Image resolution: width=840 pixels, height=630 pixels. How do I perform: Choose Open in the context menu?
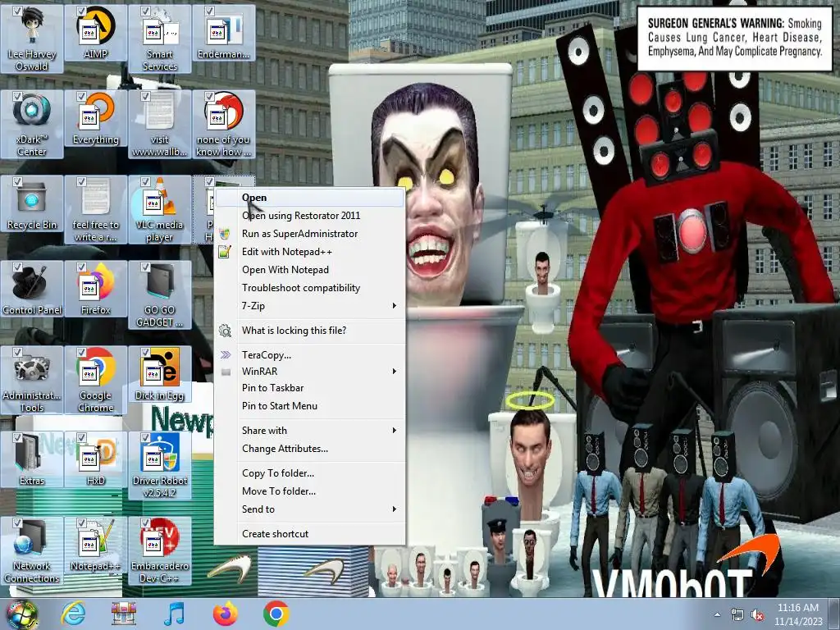point(309,198)
